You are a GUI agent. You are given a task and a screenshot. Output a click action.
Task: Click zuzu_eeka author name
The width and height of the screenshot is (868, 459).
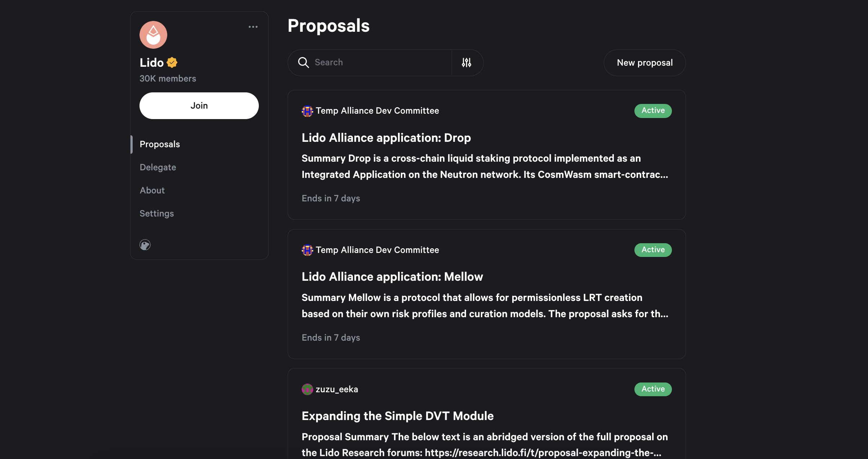[x=337, y=389]
